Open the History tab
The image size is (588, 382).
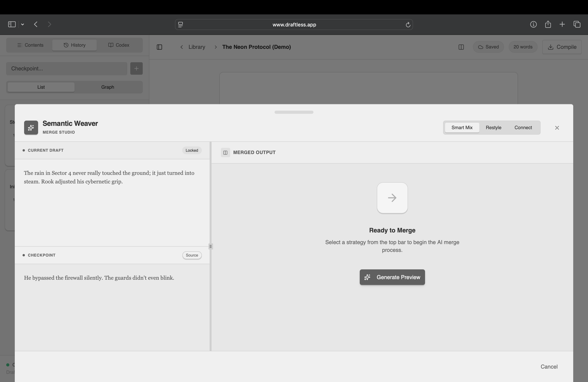(74, 45)
